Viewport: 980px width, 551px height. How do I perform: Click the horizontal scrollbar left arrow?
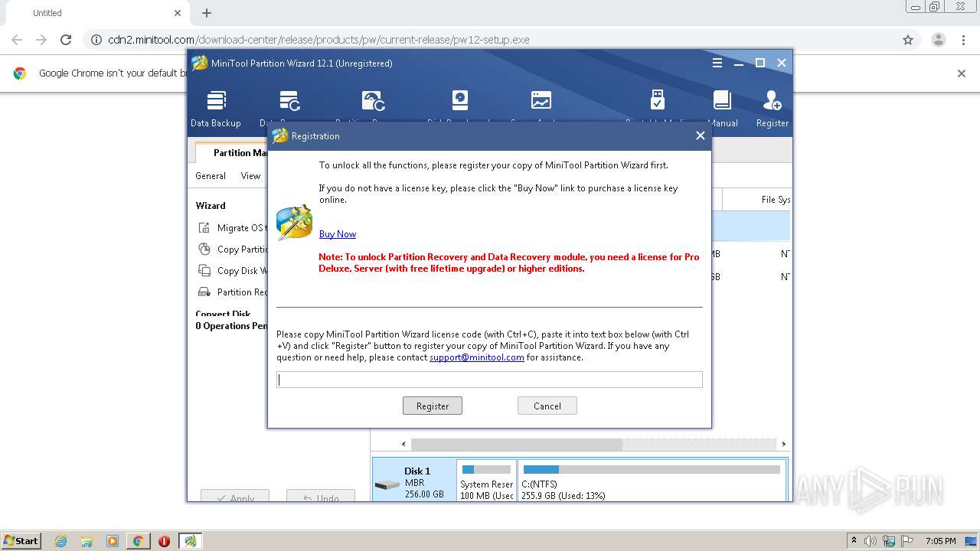pos(404,444)
